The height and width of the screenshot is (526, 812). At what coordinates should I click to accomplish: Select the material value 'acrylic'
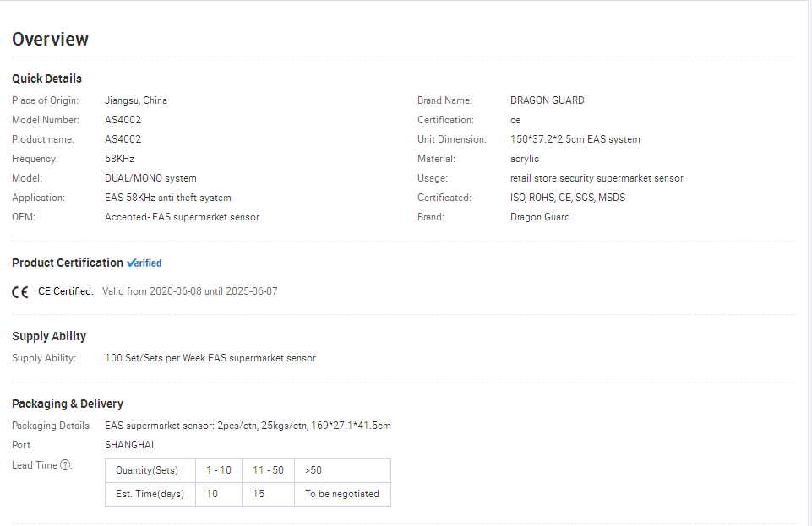point(525,160)
